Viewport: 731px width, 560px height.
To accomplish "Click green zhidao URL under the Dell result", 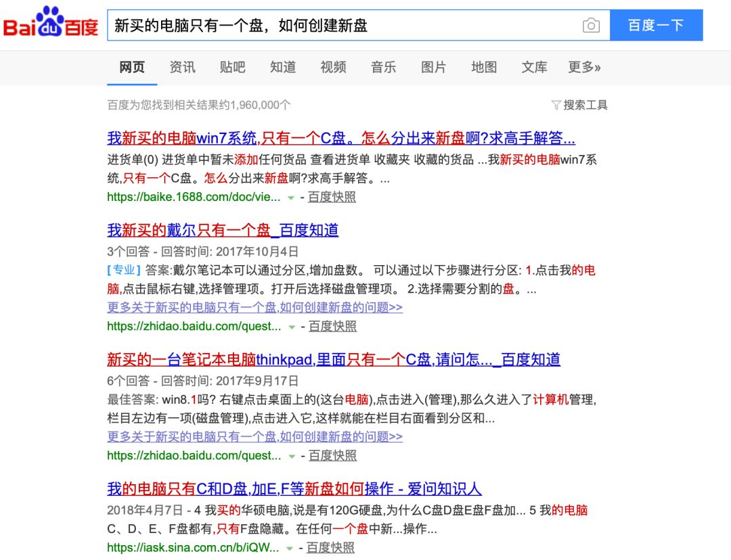I will click(x=194, y=326).
